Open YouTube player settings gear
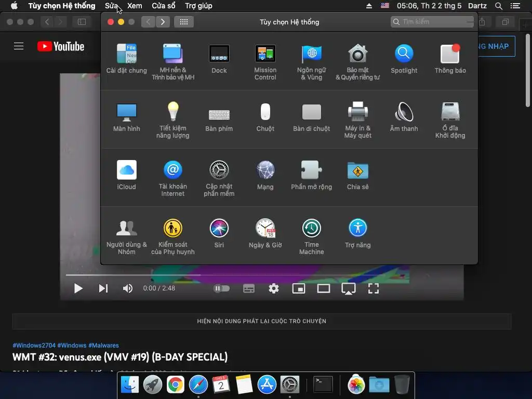The height and width of the screenshot is (399, 532). tap(274, 288)
